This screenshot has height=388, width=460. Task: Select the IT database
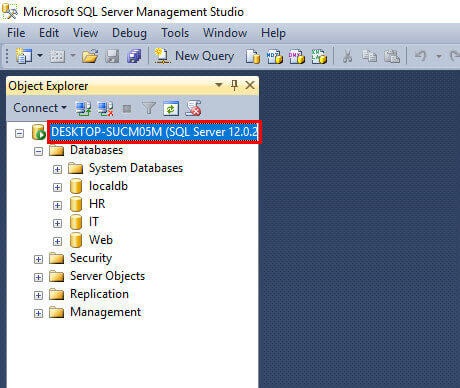[x=94, y=222]
